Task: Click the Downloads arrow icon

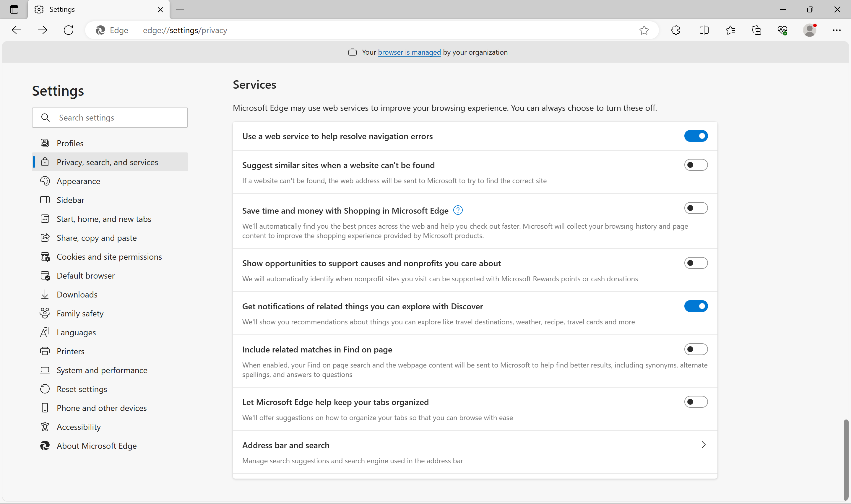Action: pos(45,295)
